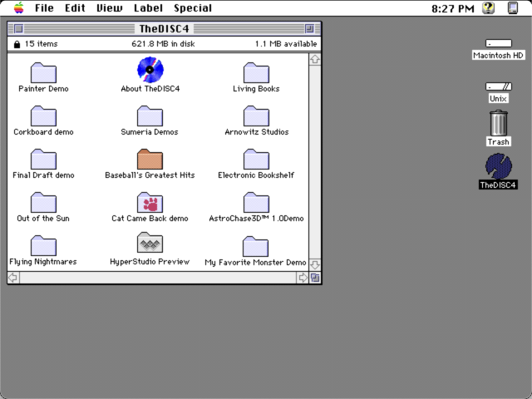Click the 'My Favorite Monster Demo' label text
The height and width of the screenshot is (399, 532).
[x=255, y=263]
